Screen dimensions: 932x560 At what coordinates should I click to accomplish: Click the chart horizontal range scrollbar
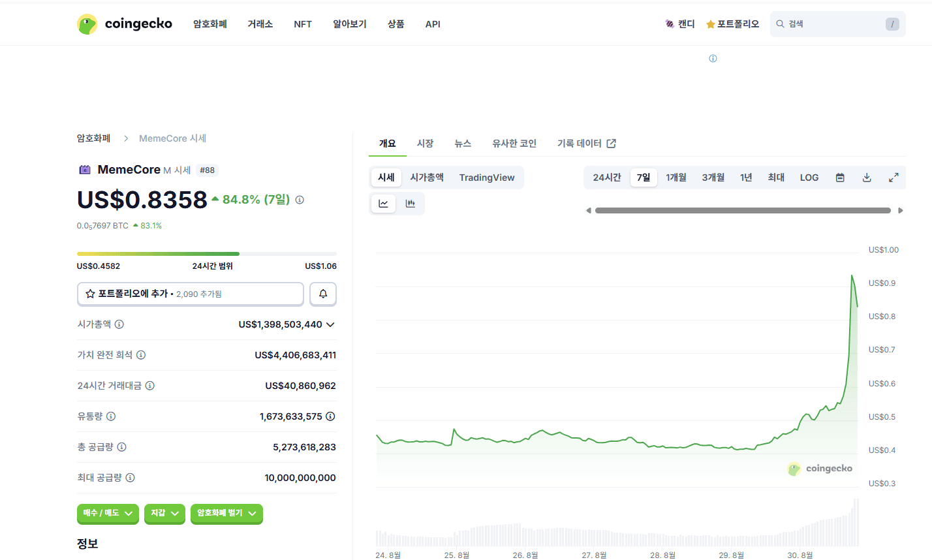pos(743,211)
